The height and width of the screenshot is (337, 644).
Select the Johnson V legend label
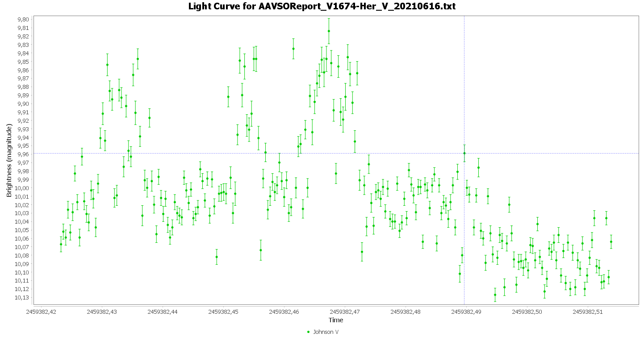click(x=326, y=332)
